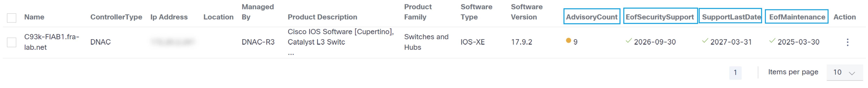Click the EofMaintenance column header
868x88 pixels.
pyautogui.click(x=797, y=17)
